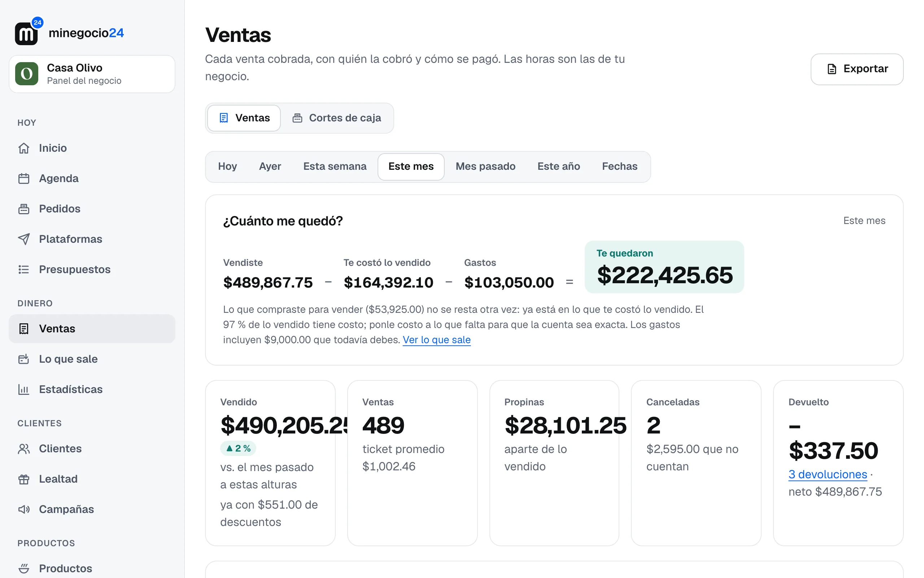
Task: Click the Lo que sale icon
Action: point(24,359)
